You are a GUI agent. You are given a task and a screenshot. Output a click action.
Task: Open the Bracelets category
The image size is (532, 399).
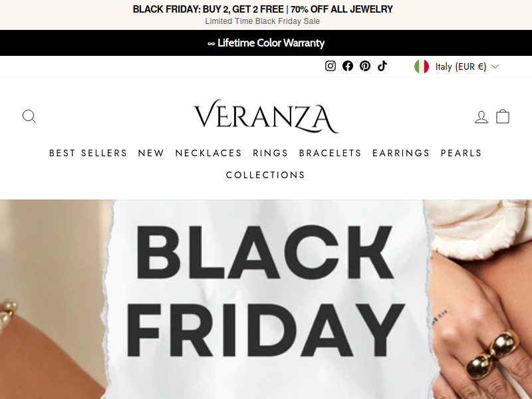(x=330, y=154)
